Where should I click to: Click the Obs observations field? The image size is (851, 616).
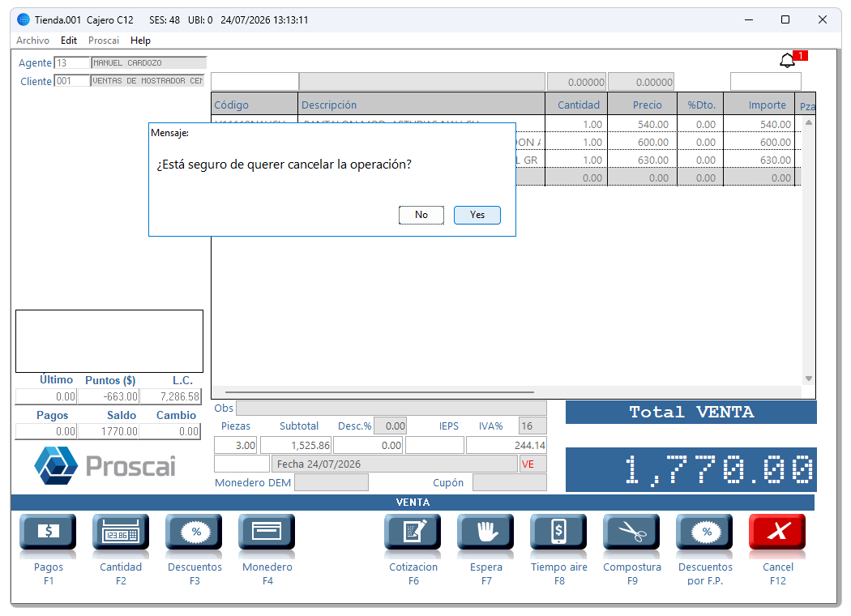391,409
